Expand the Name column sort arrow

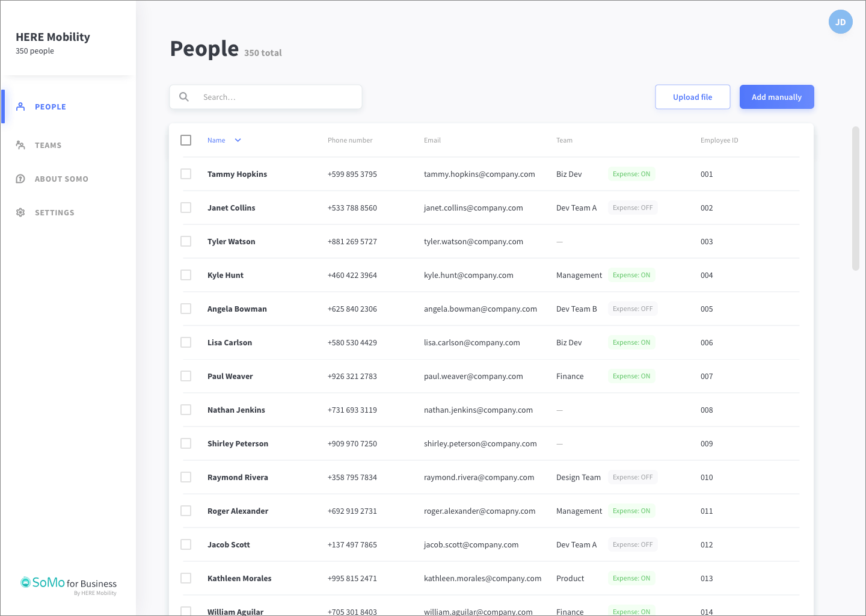click(238, 140)
